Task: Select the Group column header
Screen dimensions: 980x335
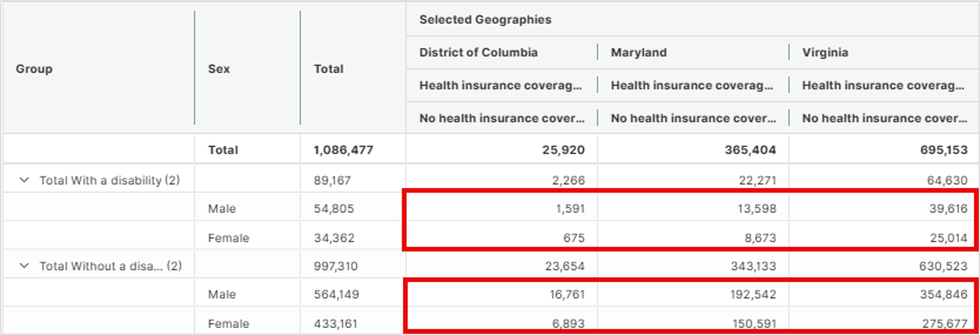Action: pyautogui.click(x=34, y=69)
